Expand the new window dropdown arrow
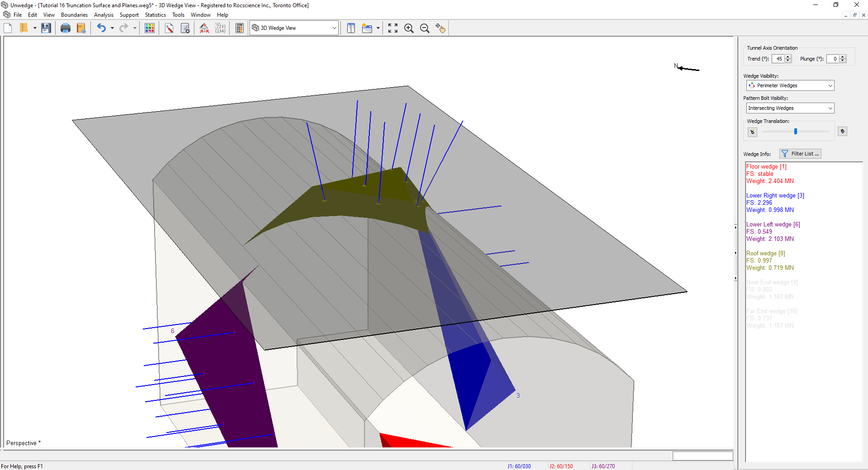The height and width of the screenshot is (470, 868). [x=378, y=28]
